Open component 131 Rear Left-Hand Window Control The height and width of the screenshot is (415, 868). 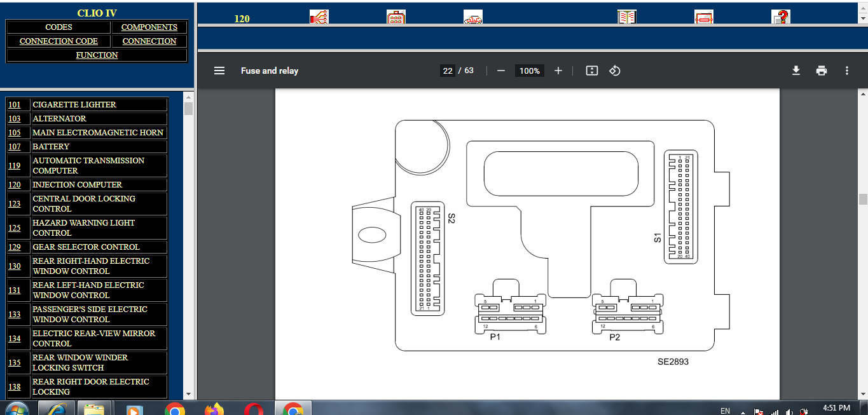click(x=15, y=290)
